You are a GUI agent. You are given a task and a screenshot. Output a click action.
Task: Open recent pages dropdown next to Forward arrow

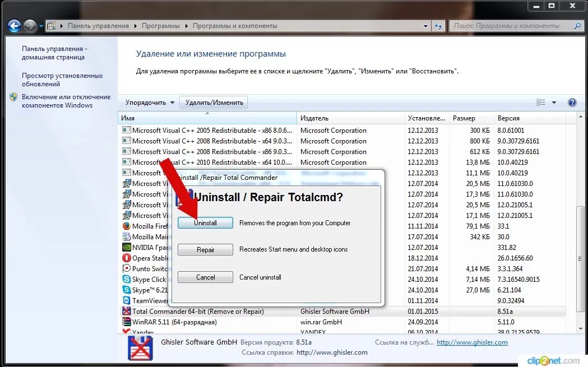coord(41,27)
